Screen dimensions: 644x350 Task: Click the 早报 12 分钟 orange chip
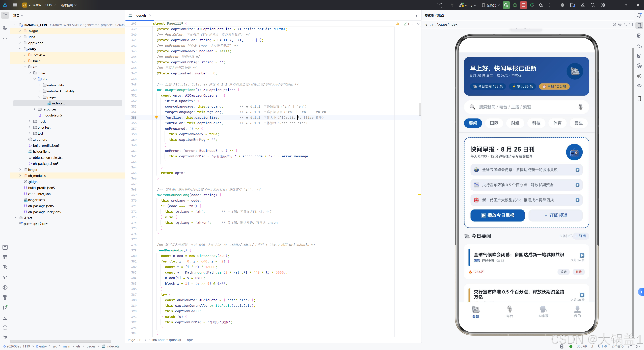(x=554, y=86)
